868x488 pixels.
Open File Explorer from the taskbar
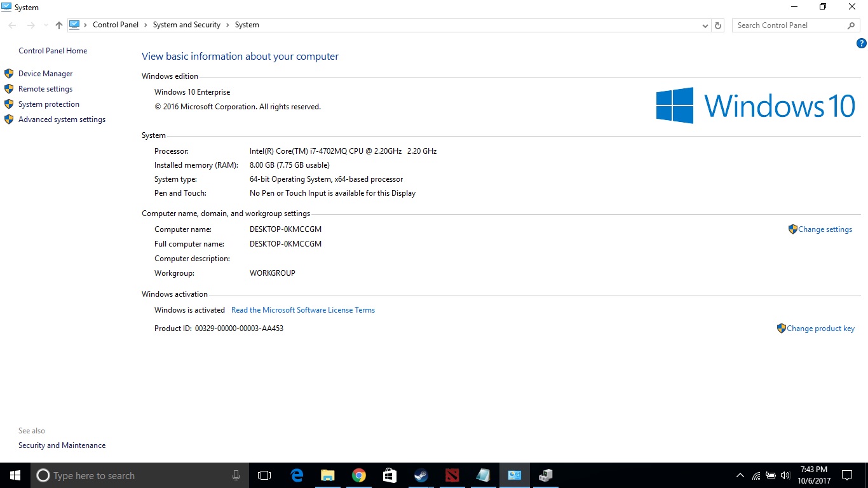[x=328, y=475]
